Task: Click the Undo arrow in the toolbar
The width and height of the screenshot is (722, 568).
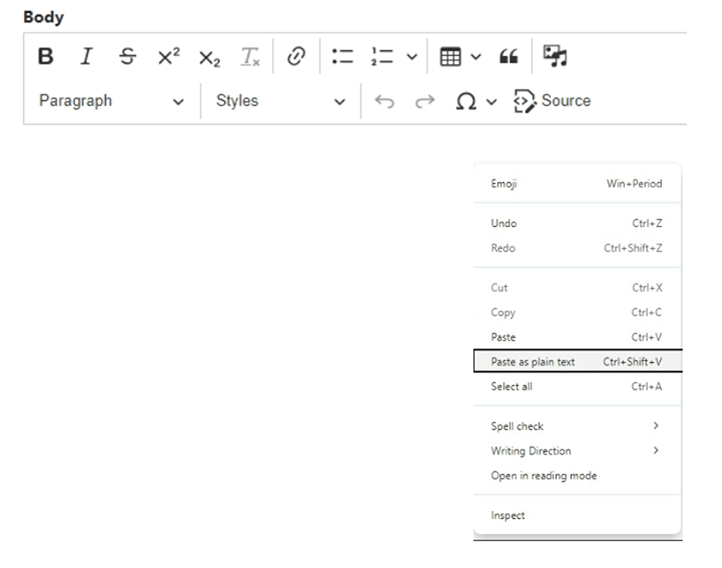Action: pos(384,101)
